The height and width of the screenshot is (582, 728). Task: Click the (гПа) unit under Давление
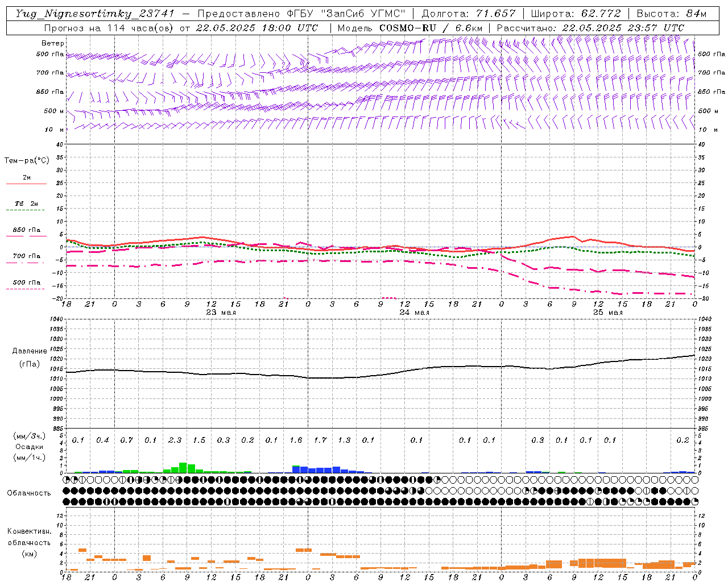click(x=30, y=364)
